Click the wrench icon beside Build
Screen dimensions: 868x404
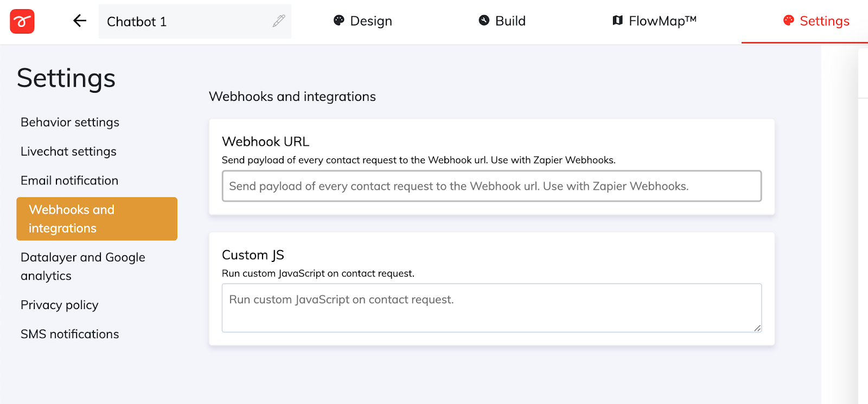point(484,21)
